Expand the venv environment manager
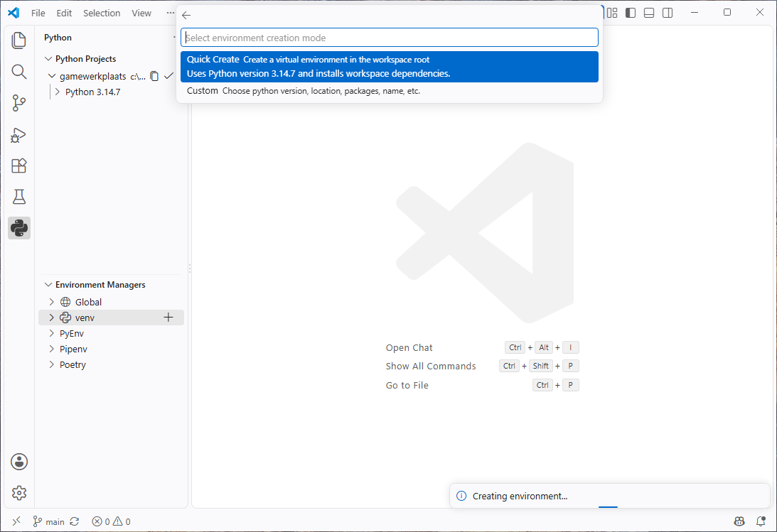 (51, 317)
